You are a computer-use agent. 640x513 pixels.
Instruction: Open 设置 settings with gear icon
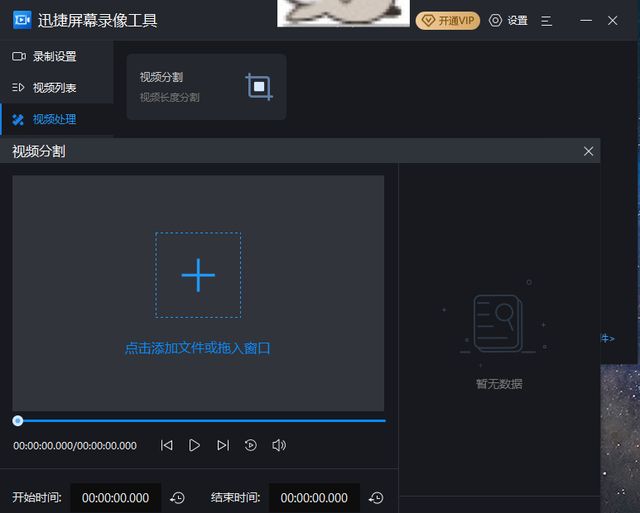pyautogui.click(x=509, y=20)
